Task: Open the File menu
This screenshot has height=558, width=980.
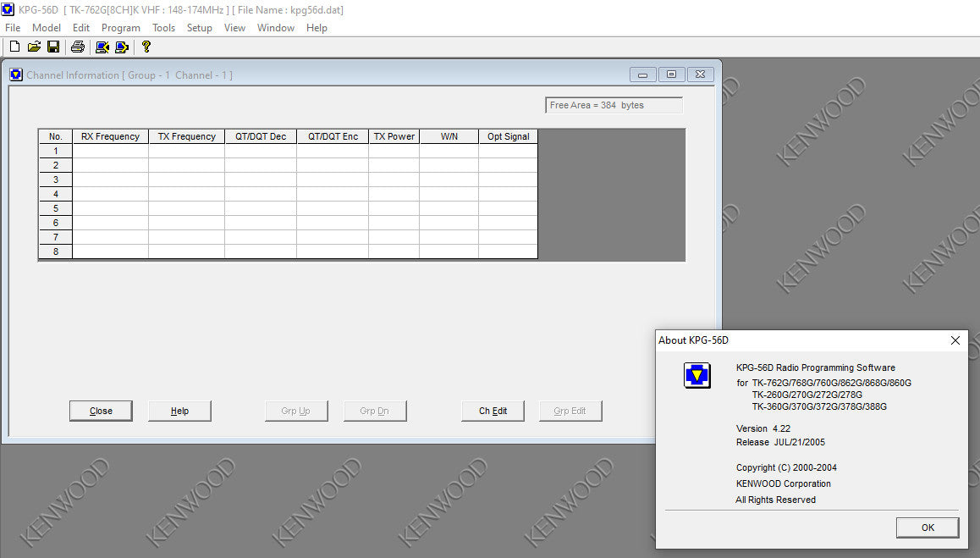Action: pyautogui.click(x=13, y=28)
